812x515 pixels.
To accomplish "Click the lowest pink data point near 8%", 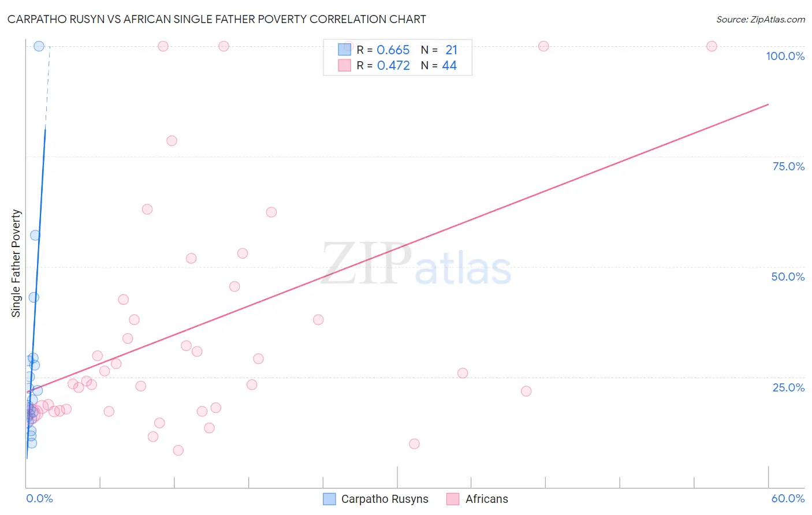I will (178, 450).
